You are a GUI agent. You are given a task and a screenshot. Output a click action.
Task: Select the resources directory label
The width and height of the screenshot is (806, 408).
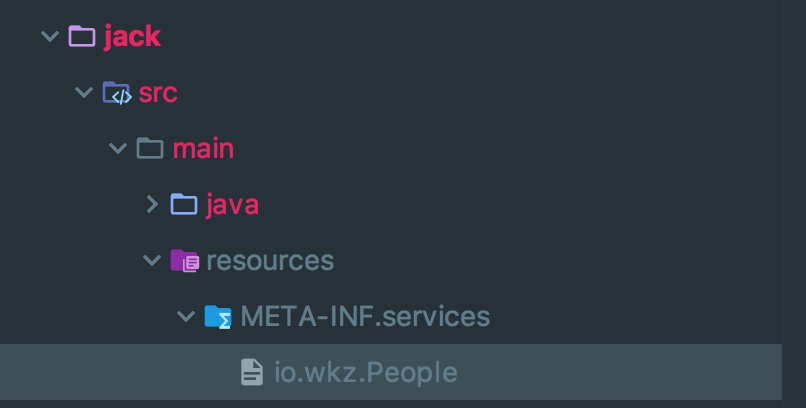tap(270, 261)
